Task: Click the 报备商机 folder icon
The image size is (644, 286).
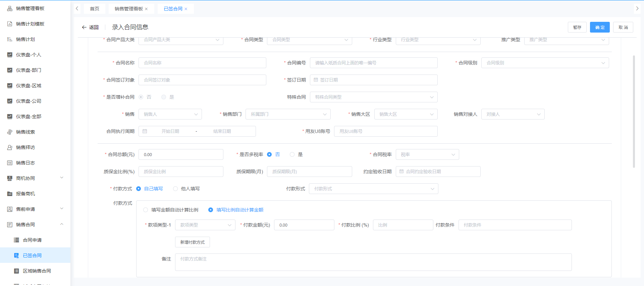Action: pos(10,194)
